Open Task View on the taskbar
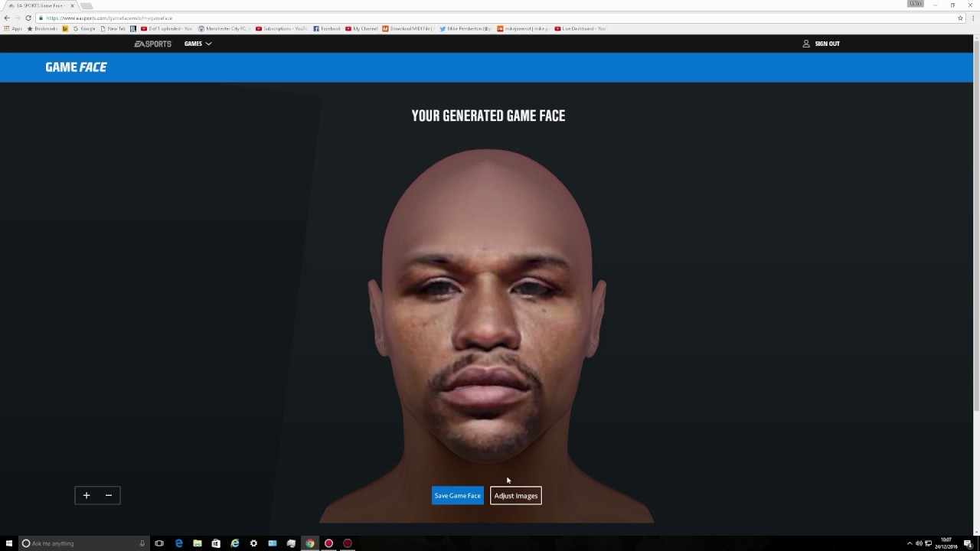 159,543
